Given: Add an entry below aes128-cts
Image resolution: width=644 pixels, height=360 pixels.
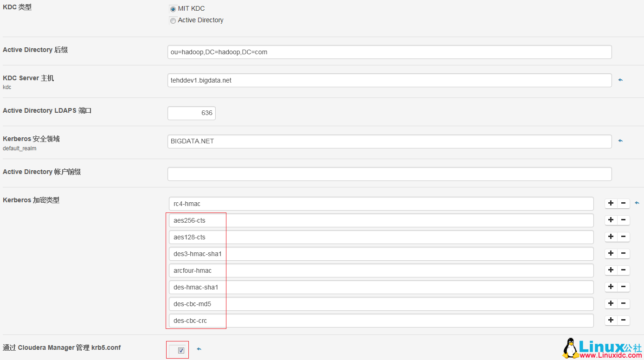Looking at the screenshot, I should point(611,237).
